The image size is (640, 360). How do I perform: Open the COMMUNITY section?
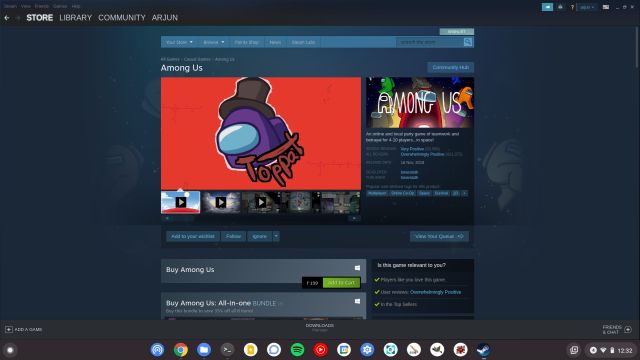(x=122, y=18)
